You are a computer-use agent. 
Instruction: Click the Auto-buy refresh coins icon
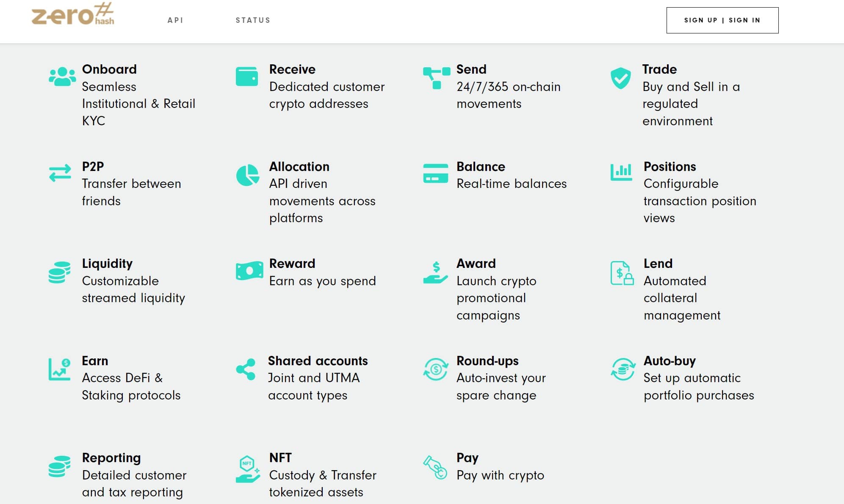[x=623, y=369]
